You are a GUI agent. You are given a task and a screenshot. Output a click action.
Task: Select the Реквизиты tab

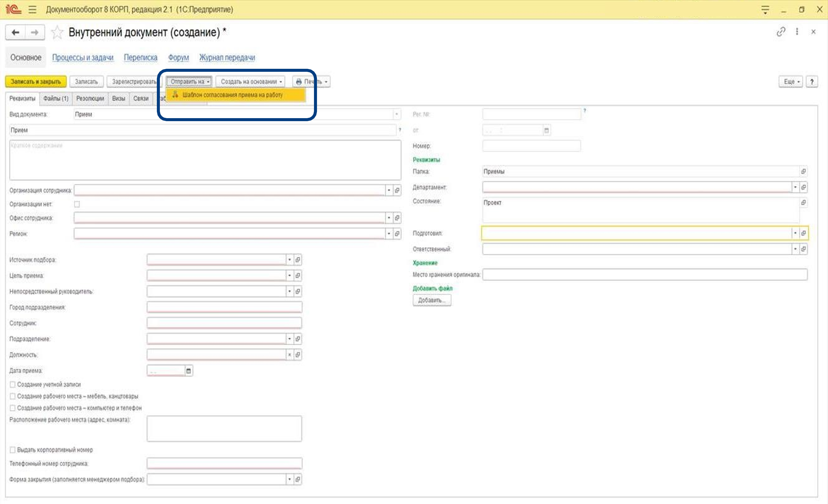tap(22, 98)
